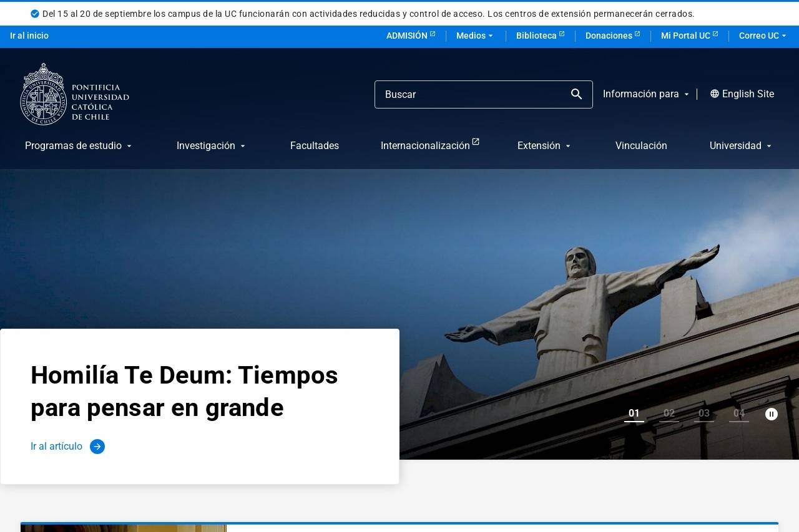Pause the hero slideshow

(772, 414)
